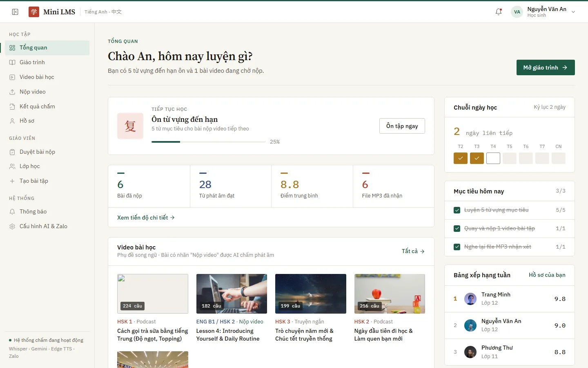The image size is (588, 368).
Task: Click Trang Minh's leaderboard avatar
Action: point(470,299)
